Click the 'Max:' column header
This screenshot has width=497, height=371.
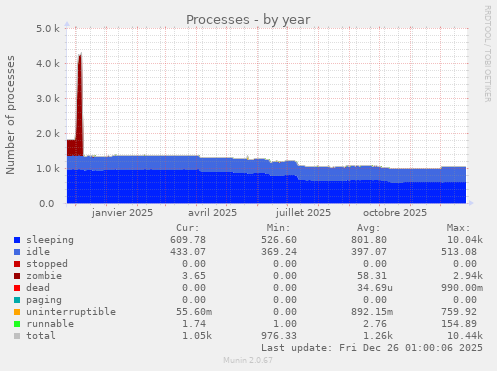[x=459, y=228]
